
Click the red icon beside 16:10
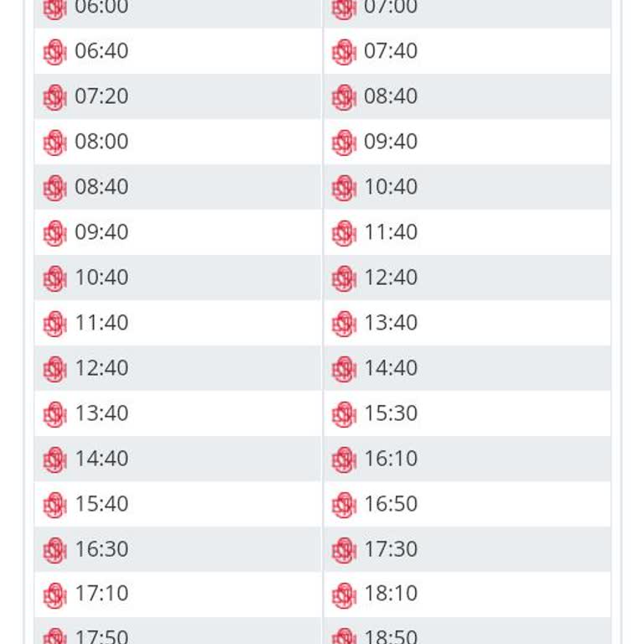[x=344, y=460]
